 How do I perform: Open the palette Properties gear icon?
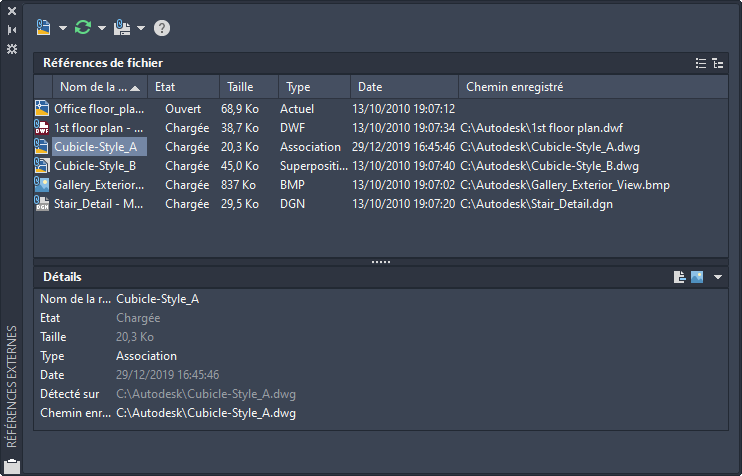click(12, 48)
